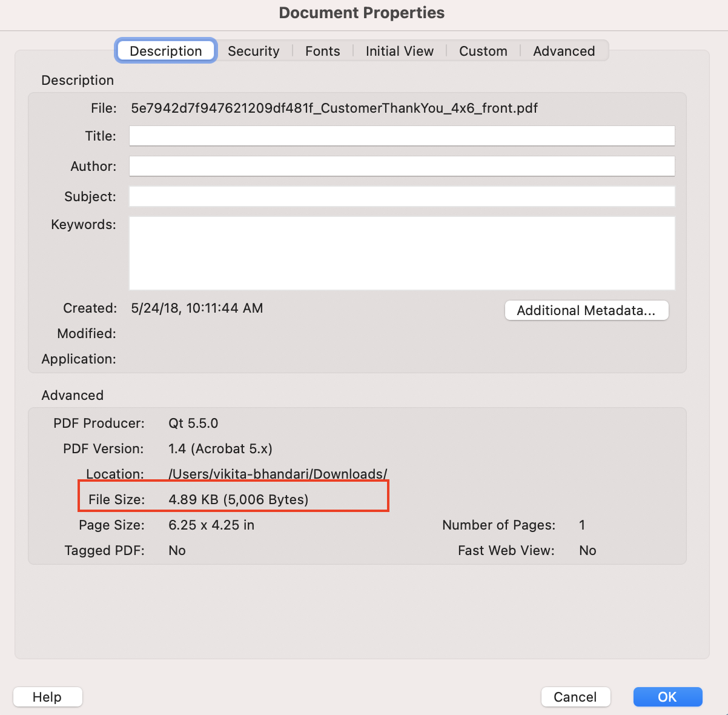Click the PDF Producer value Qt 5.5.0
This screenshot has width=728, height=715.
coord(193,423)
